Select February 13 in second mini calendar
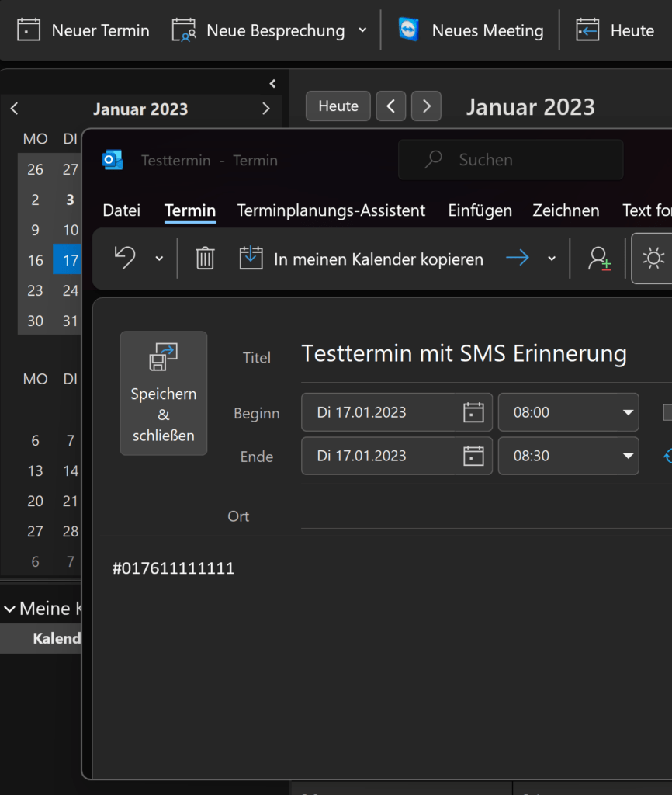This screenshot has height=795, width=672. [x=35, y=471]
